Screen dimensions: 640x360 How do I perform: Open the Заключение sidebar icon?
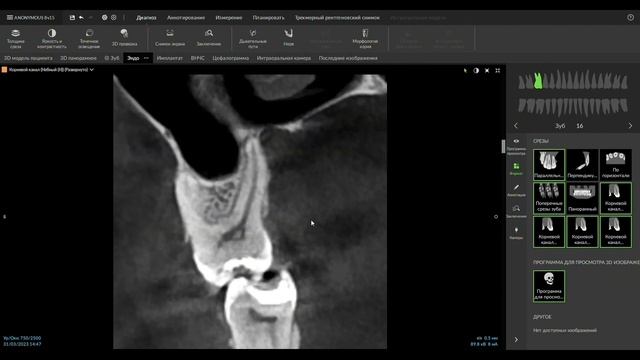click(516, 211)
